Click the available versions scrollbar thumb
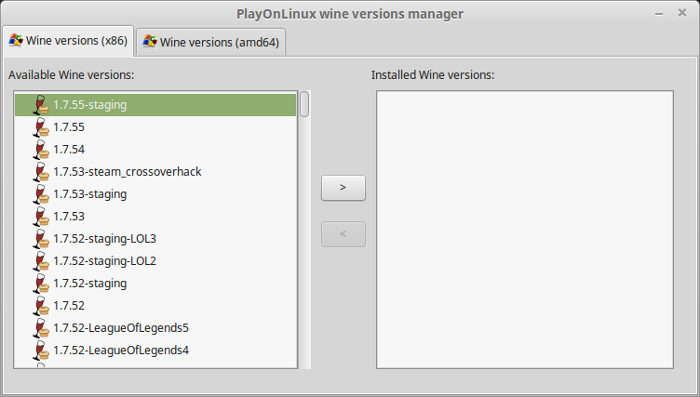 304,104
